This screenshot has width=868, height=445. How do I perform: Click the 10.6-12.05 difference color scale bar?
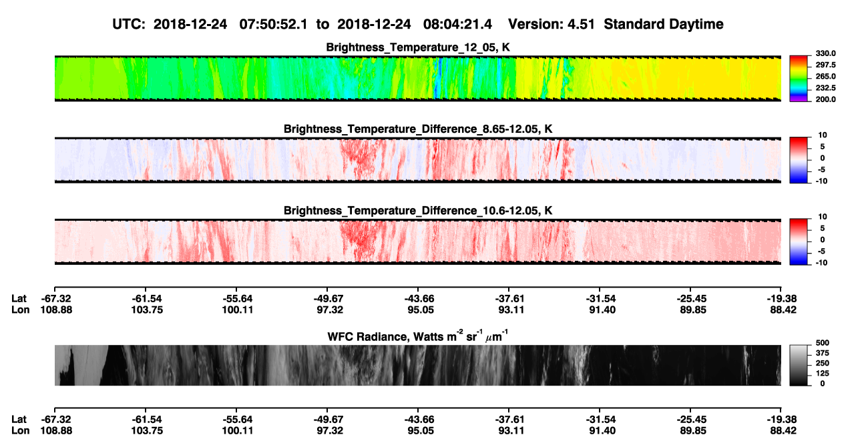coord(798,241)
